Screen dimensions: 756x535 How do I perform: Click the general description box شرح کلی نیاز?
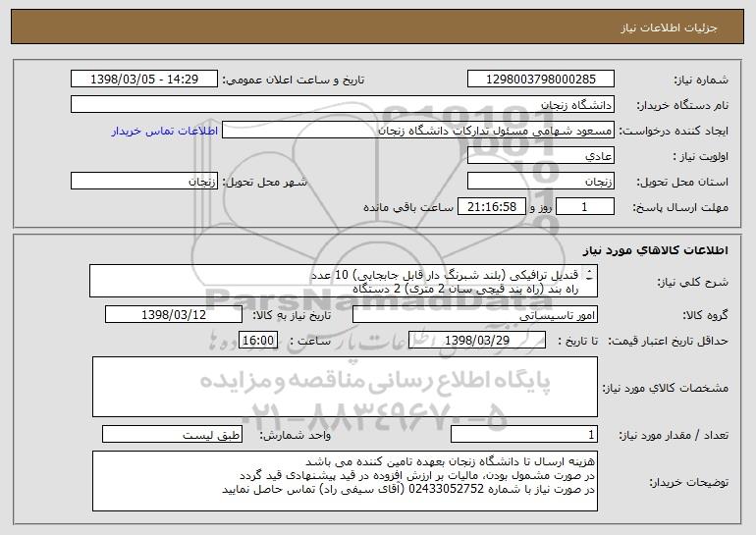pos(344,281)
